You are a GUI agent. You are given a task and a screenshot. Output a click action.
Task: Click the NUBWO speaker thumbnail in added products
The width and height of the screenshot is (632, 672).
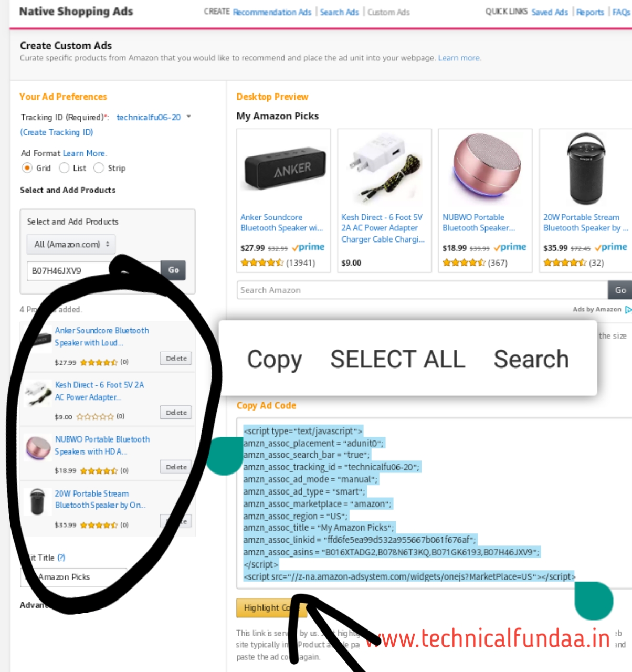pos(38,448)
